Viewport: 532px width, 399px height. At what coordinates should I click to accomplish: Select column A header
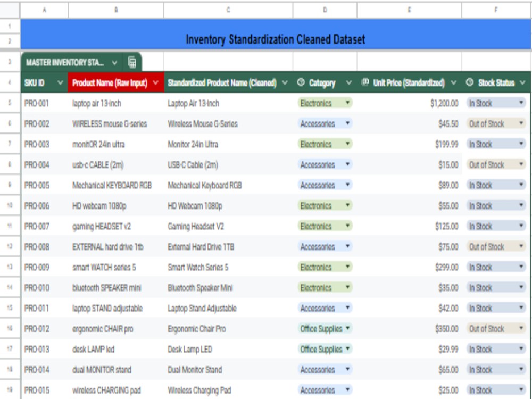[x=45, y=10]
